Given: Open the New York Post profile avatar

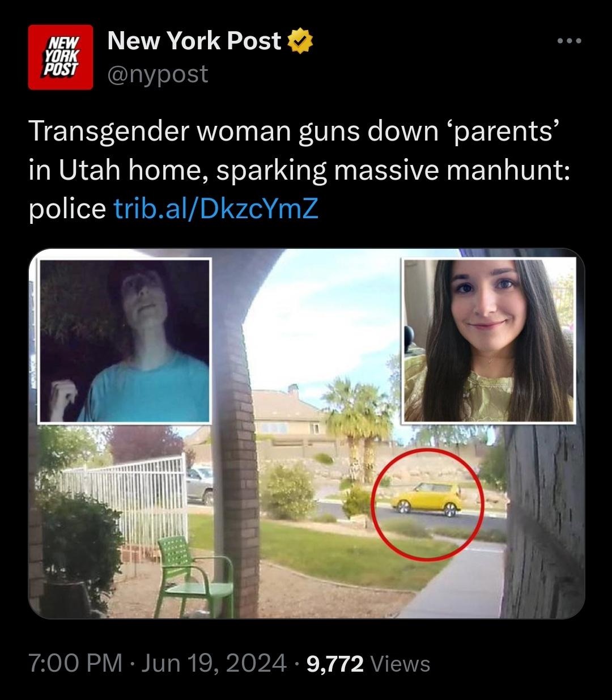Looking at the screenshot, I should 61,58.
